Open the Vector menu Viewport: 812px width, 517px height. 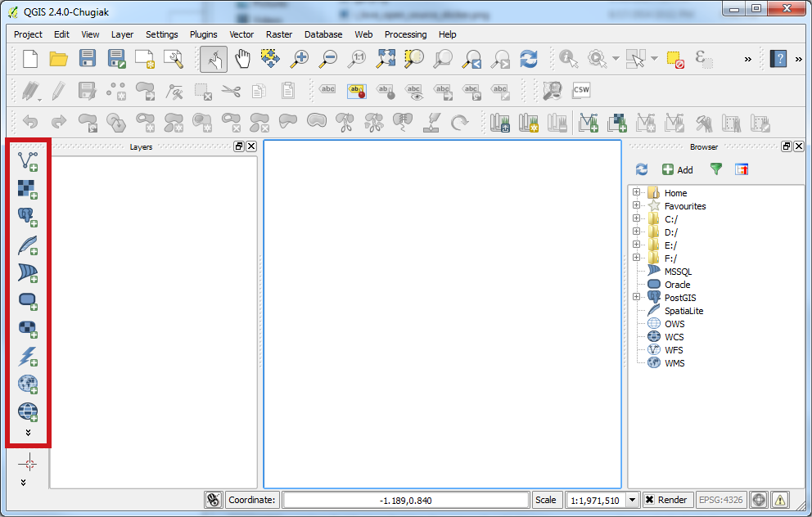coord(241,34)
